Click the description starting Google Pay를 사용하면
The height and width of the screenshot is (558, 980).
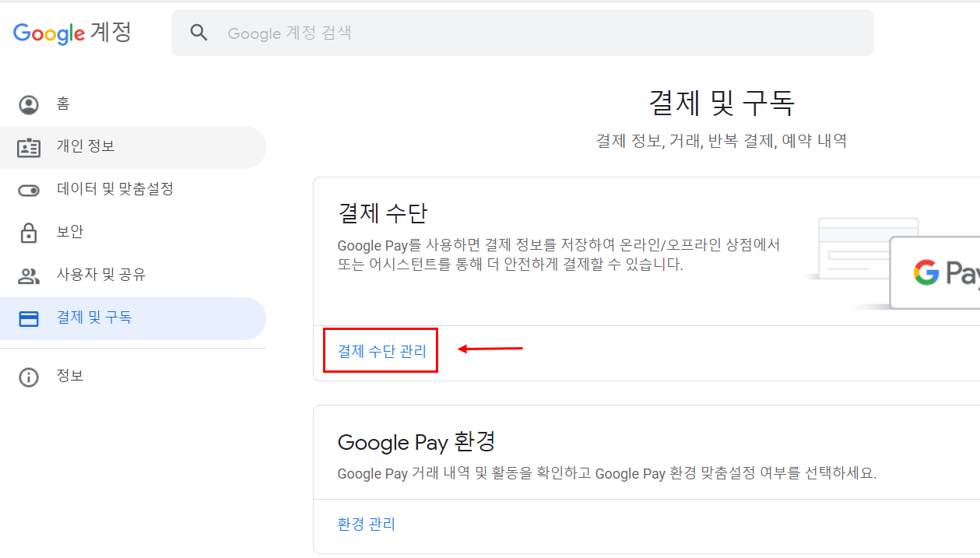tap(559, 254)
